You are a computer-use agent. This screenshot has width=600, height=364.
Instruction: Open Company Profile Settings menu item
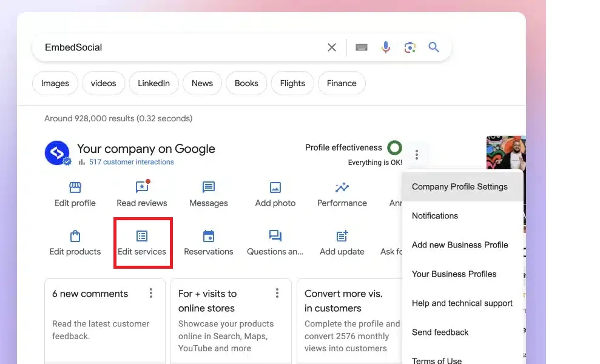[463, 187]
